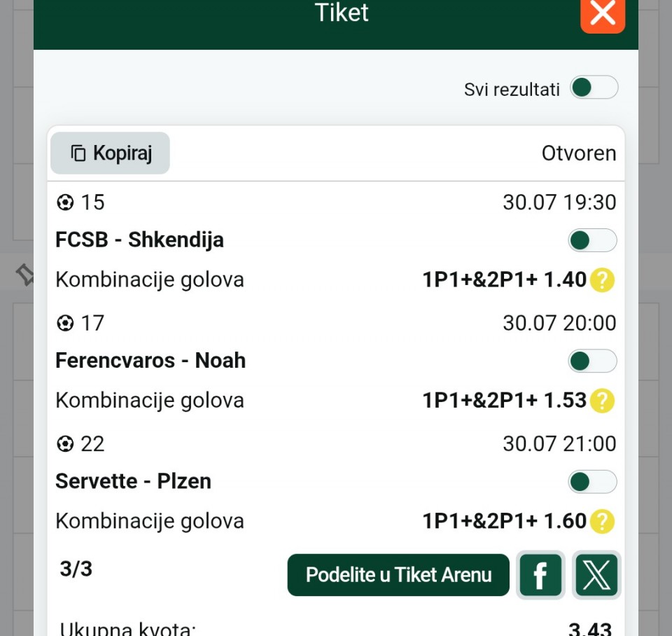Select the FCSB - Shkendija match title

[x=140, y=240]
